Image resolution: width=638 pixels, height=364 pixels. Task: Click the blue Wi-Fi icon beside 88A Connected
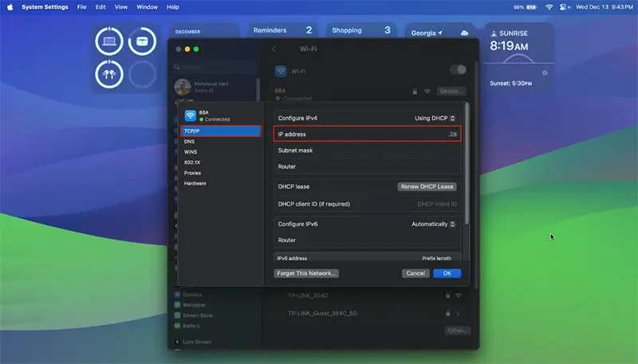(x=190, y=115)
